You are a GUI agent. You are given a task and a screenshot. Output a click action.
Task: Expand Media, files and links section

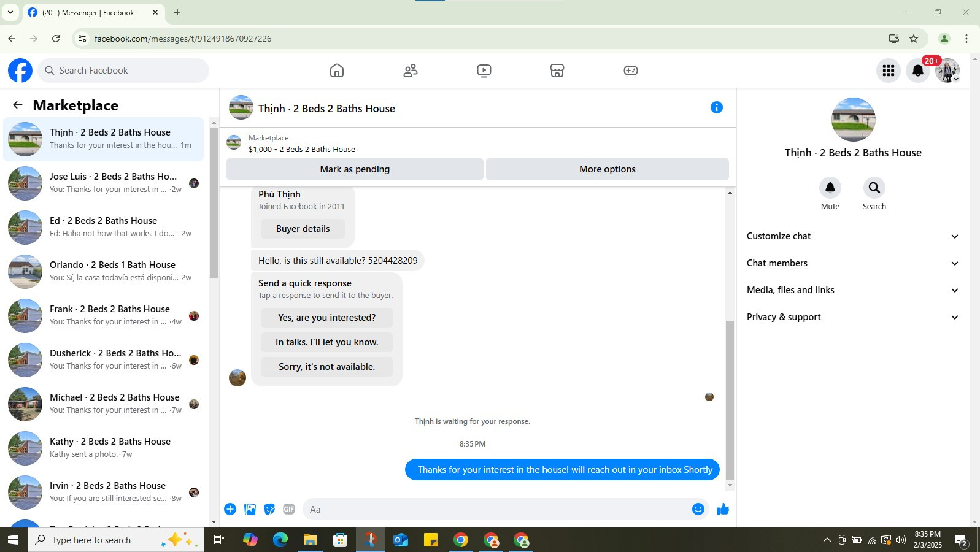tap(852, 290)
